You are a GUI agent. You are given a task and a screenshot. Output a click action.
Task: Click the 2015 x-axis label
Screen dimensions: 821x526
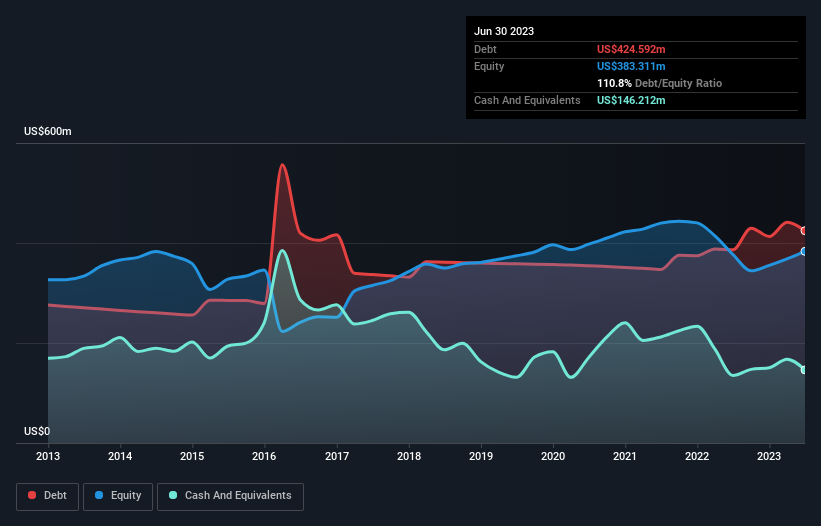192,456
